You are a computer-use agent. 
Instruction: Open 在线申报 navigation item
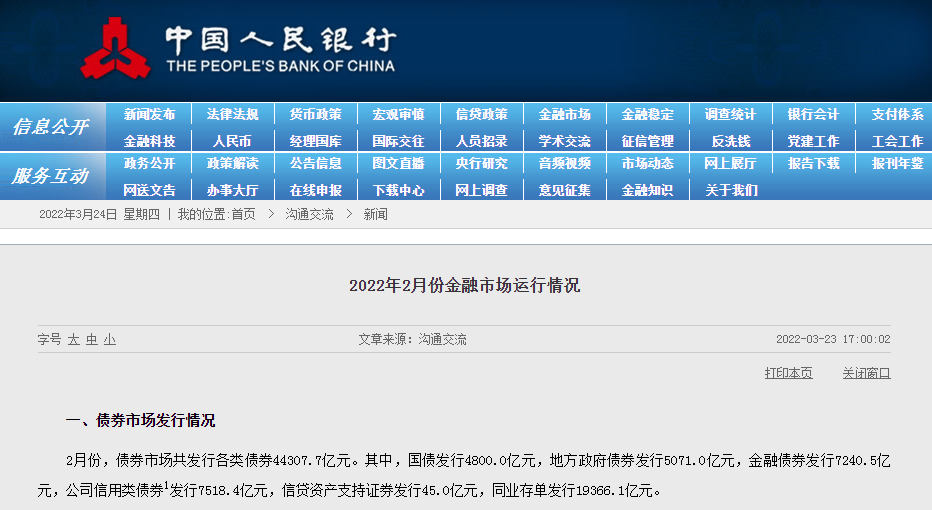click(316, 190)
